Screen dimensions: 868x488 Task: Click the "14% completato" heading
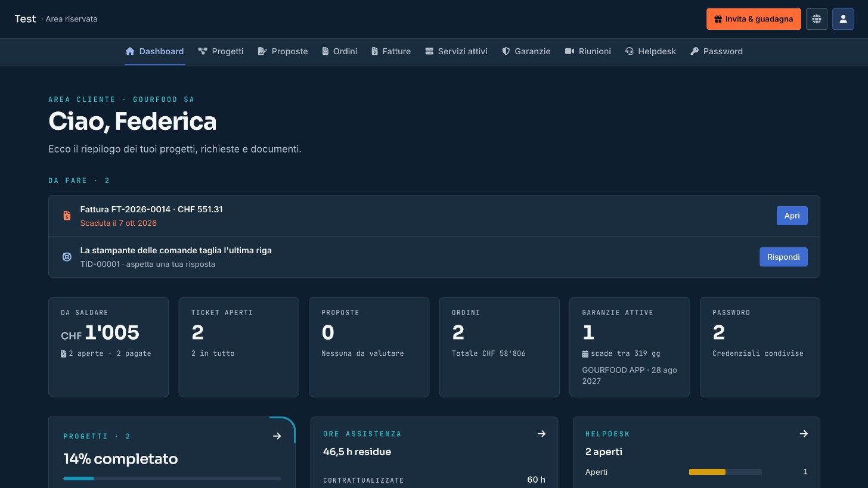click(x=120, y=459)
